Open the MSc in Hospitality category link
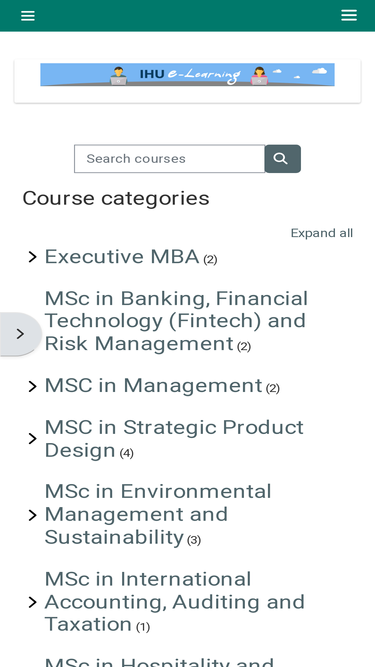375x667 pixels. click(159, 661)
